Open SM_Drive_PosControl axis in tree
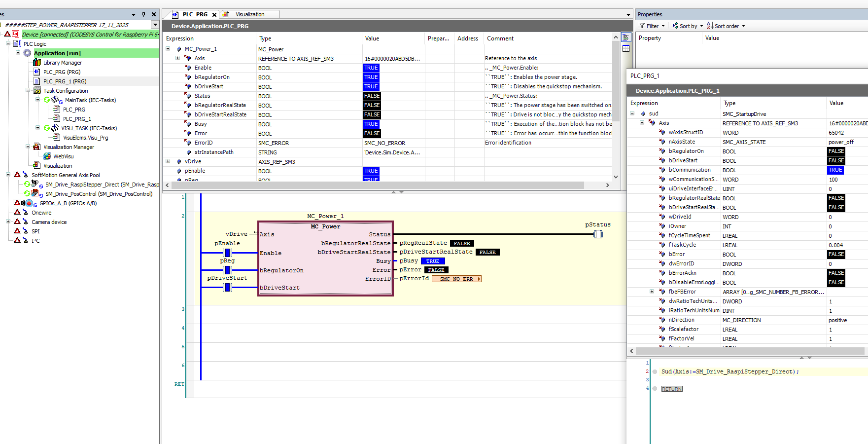The width and height of the screenshot is (868, 444). click(99, 194)
